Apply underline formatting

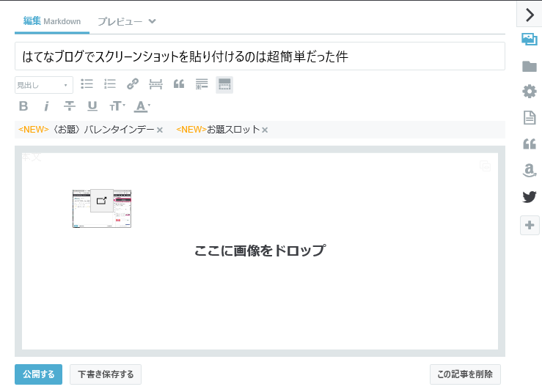click(x=92, y=106)
